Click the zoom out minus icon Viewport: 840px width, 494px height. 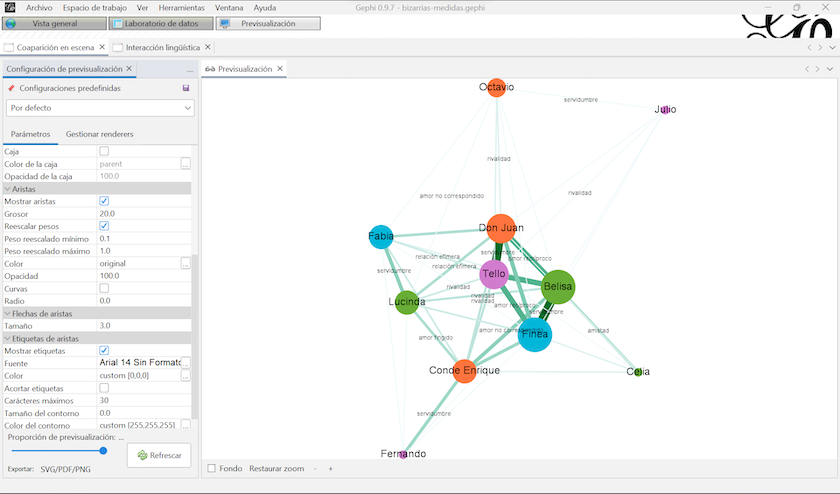click(x=315, y=468)
